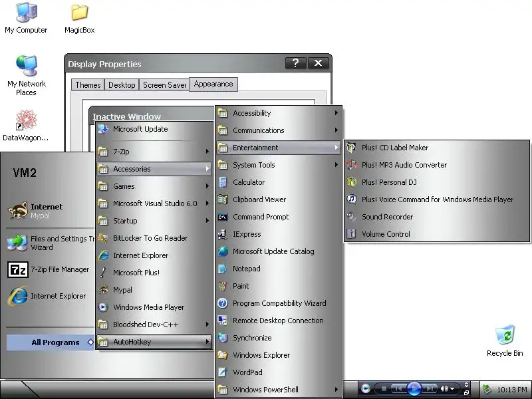
Task: Open My Network Places desktop icon
Action: [27, 75]
